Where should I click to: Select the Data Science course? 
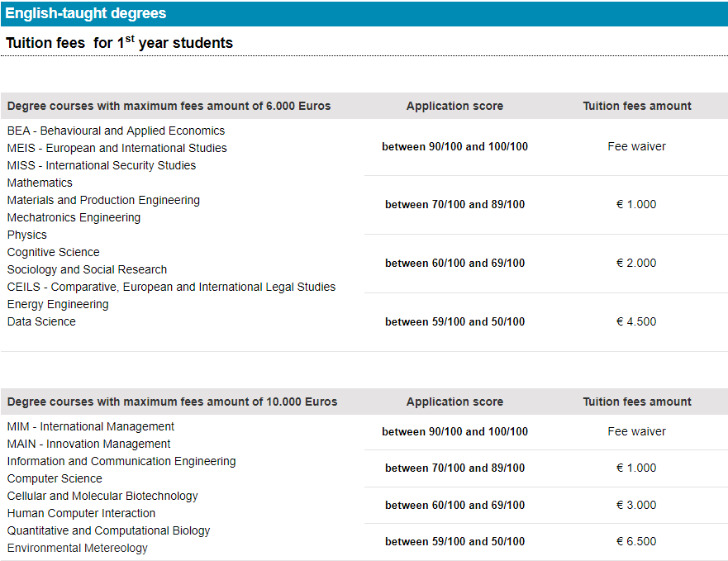(x=41, y=321)
